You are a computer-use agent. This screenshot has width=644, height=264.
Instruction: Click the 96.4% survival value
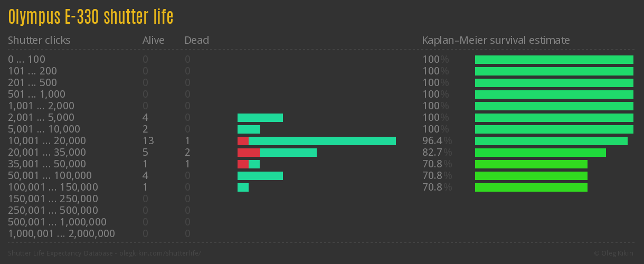(x=437, y=141)
